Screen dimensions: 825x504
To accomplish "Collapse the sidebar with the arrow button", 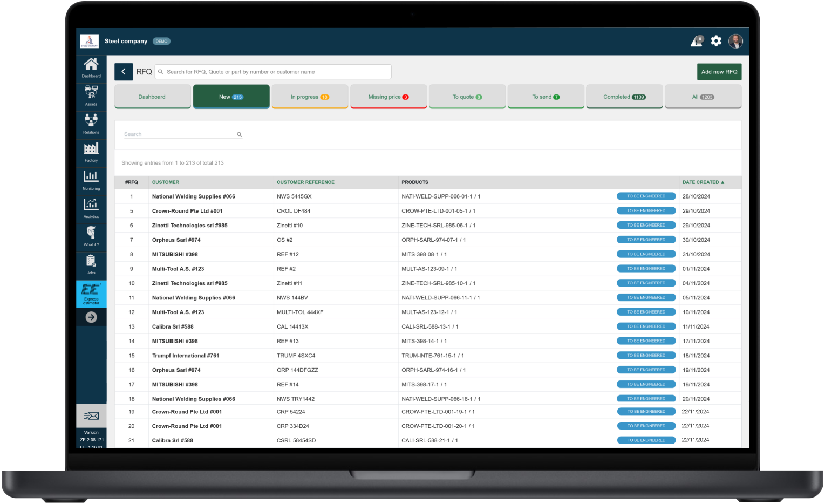I will tap(91, 317).
